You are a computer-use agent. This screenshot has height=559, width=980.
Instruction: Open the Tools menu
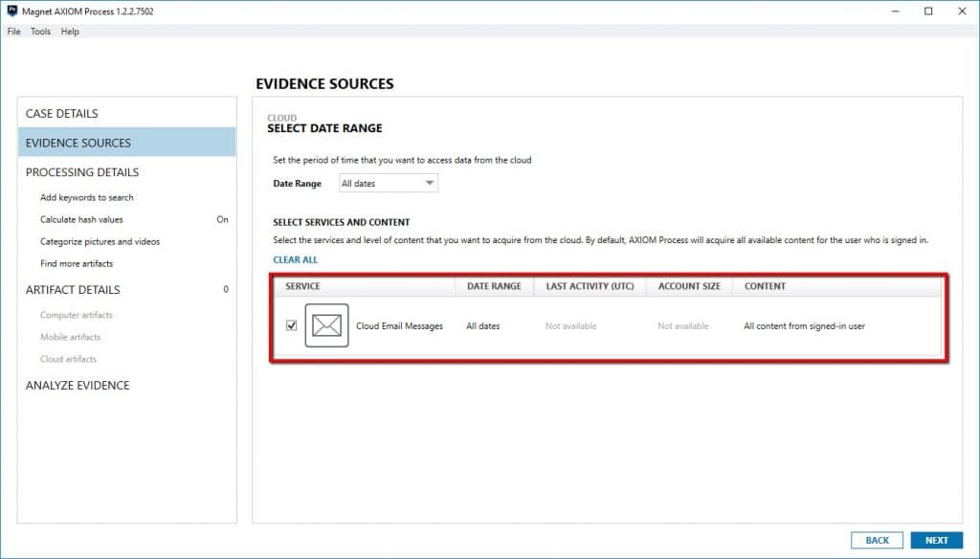[x=40, y=32]
